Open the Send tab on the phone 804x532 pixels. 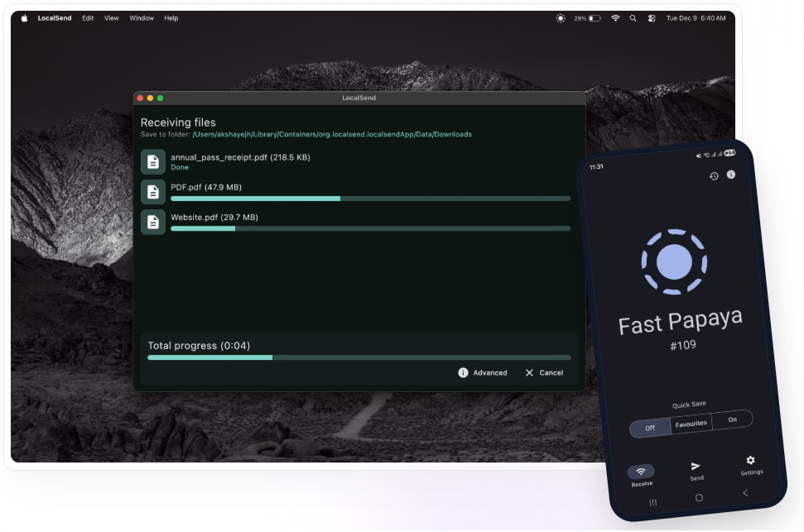tap(696, 467)
